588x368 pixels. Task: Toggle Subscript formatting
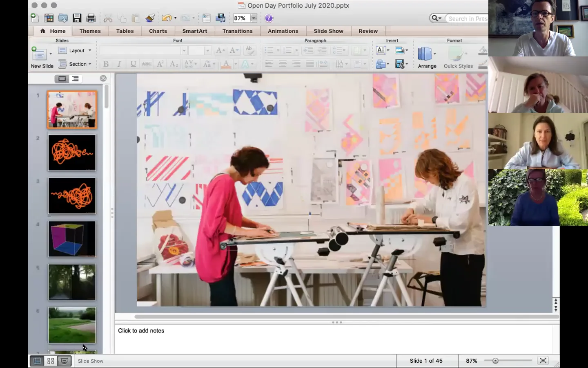174,64
